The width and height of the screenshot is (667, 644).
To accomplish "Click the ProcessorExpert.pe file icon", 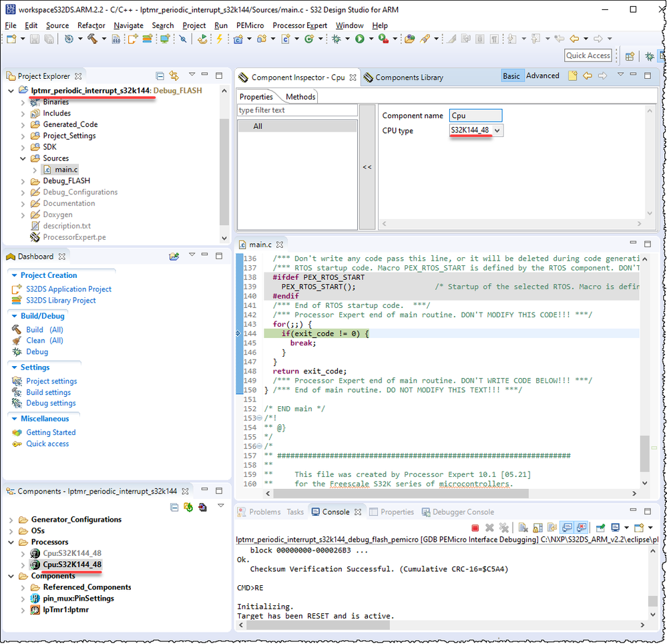I will pyautogui.click(x=35, y=237).
